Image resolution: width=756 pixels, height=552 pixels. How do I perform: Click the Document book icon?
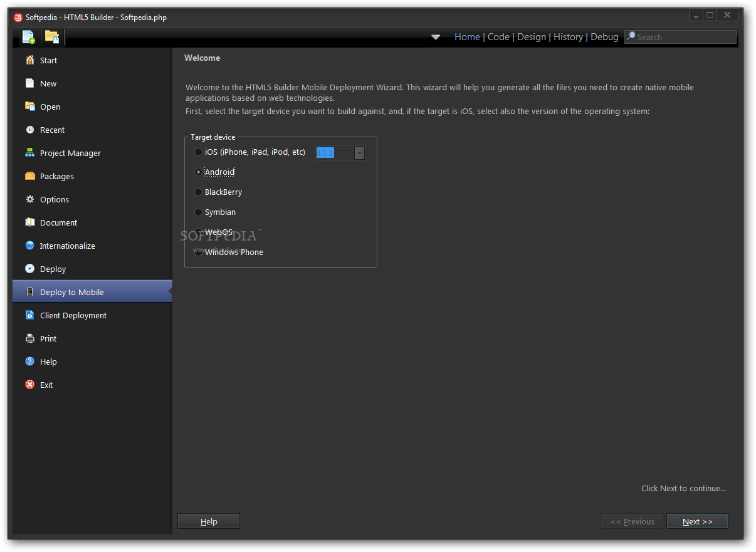click(29, 222)
